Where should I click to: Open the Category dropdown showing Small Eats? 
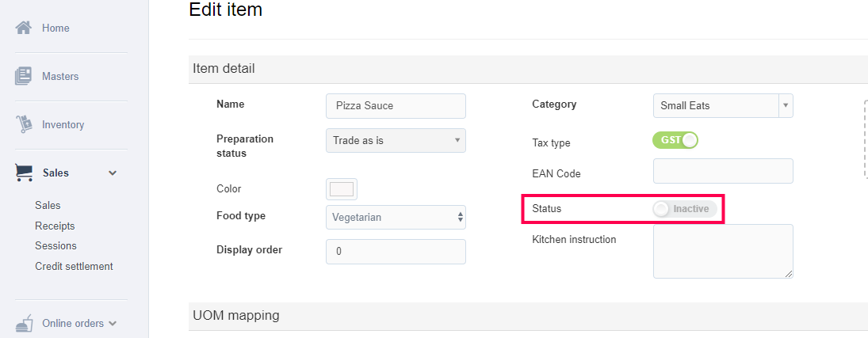point(722,105)
